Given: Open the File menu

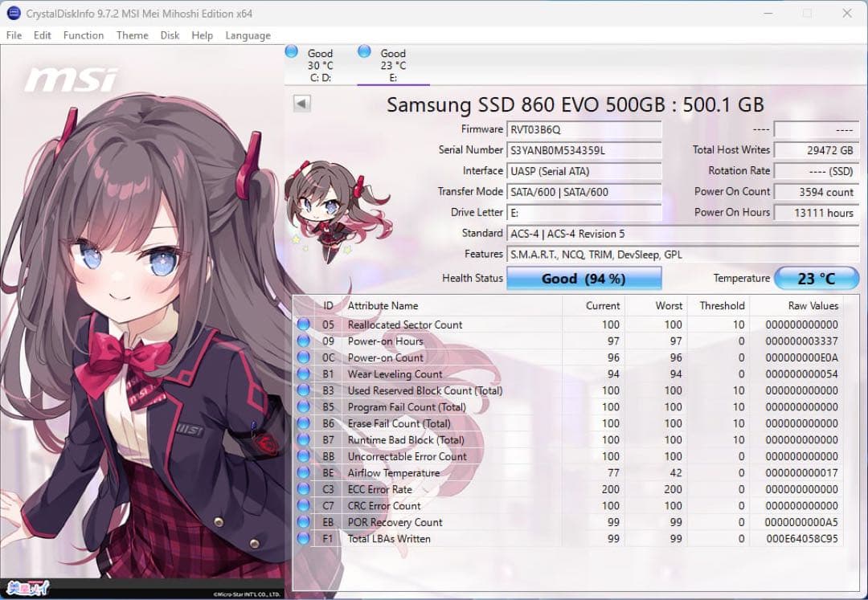Looking at the screenshot, I should point(14,35).
